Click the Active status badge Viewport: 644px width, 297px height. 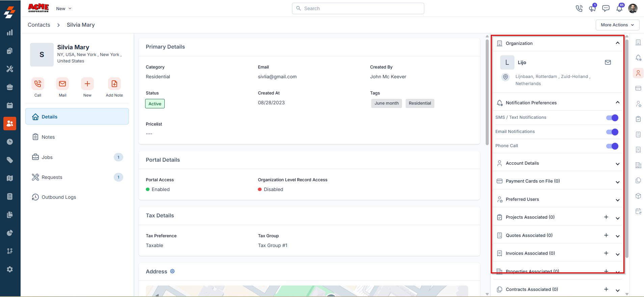pyautogui.click(x=155, y=104)
